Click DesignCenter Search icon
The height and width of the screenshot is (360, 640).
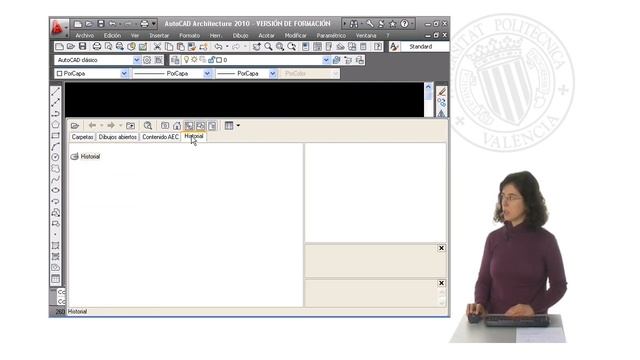148,126
